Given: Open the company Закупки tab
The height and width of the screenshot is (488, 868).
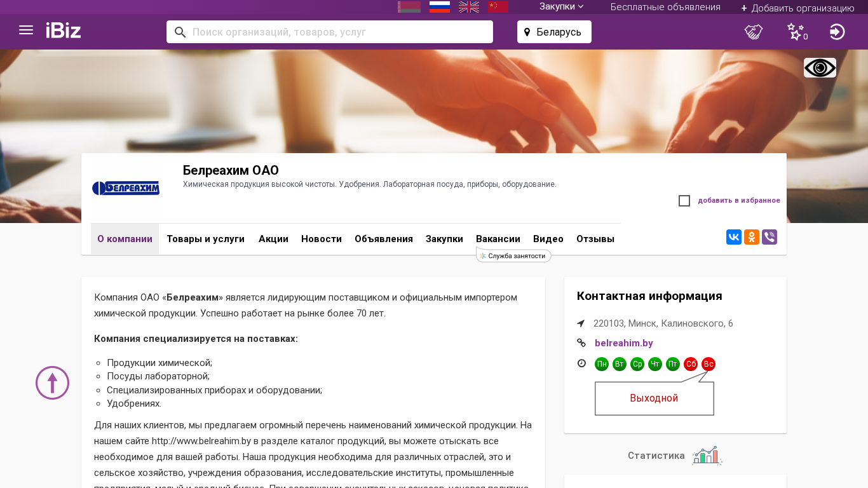Looking at the screenshot, I should click(444, 239).
